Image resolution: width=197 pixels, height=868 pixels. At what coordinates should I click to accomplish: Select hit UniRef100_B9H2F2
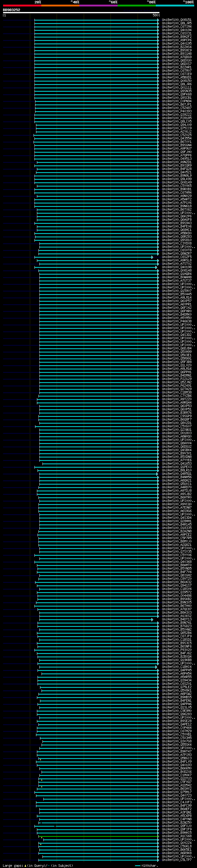pos(177,37)
